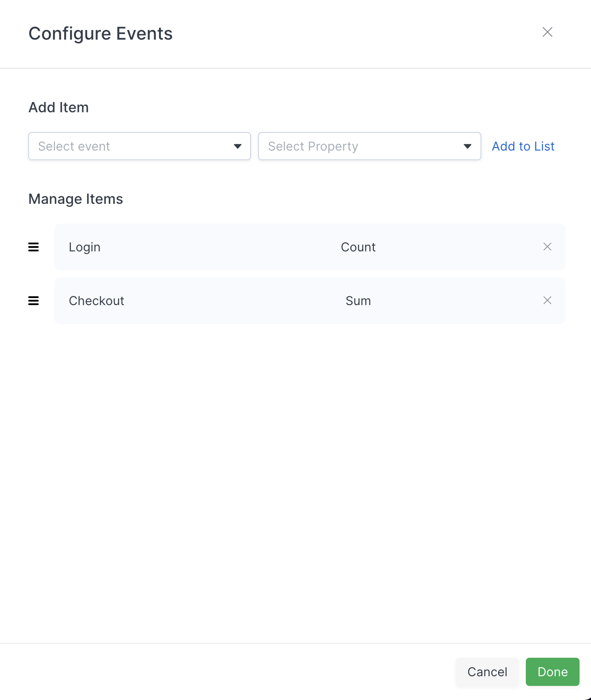The image size is (591, 700).
Task: Click the Select event dropdown arrow
Action: pos(238,146)
